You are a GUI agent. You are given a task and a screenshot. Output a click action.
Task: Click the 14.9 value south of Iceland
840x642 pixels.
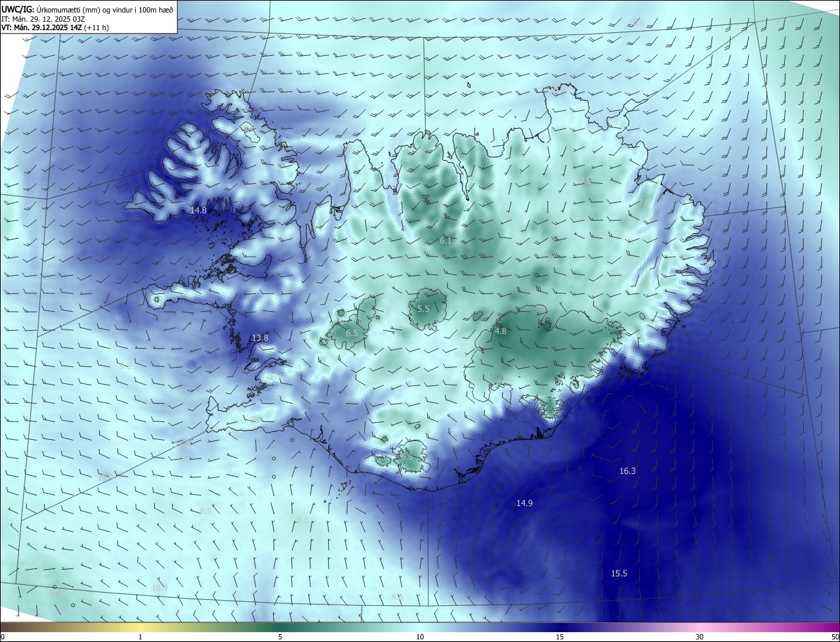point(524,503)
